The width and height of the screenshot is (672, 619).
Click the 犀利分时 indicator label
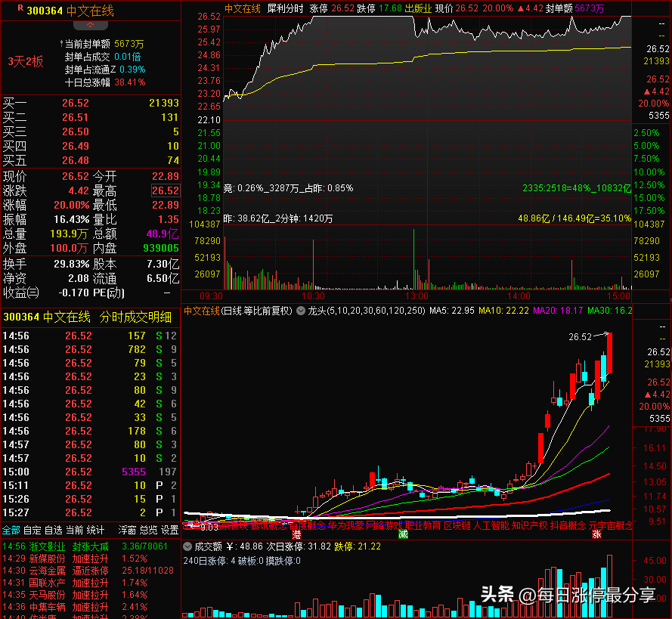[285, 8]
